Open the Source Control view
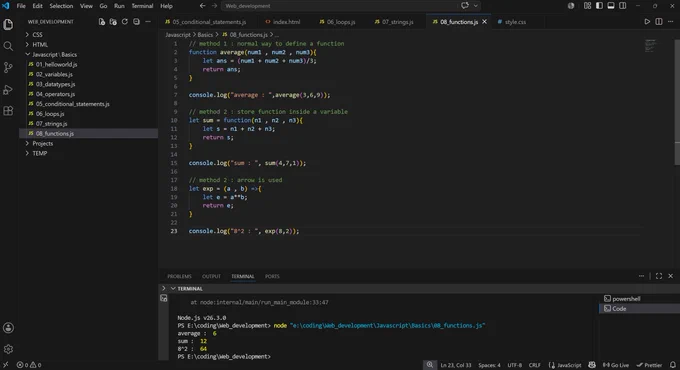680x370 pixels. coord(8,67)
